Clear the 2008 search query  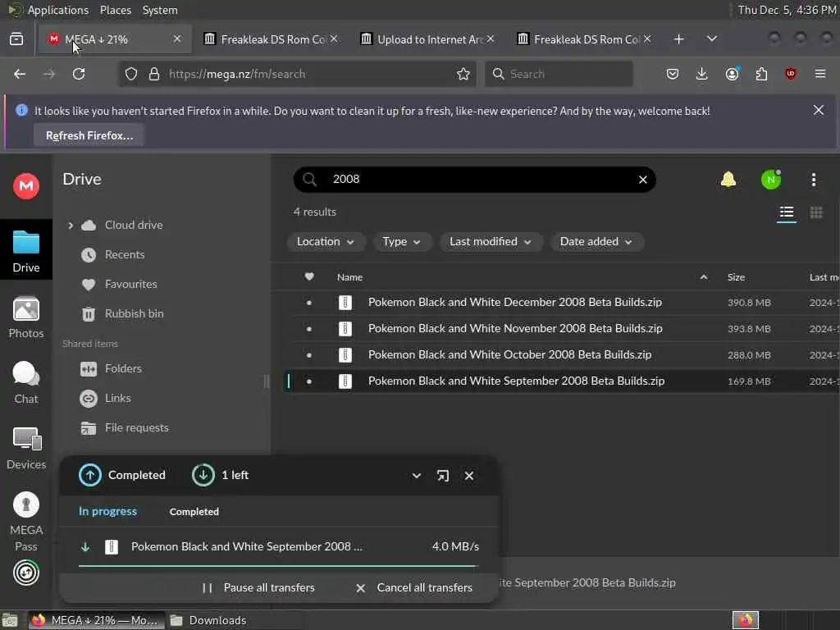click(x=643, y=180)
